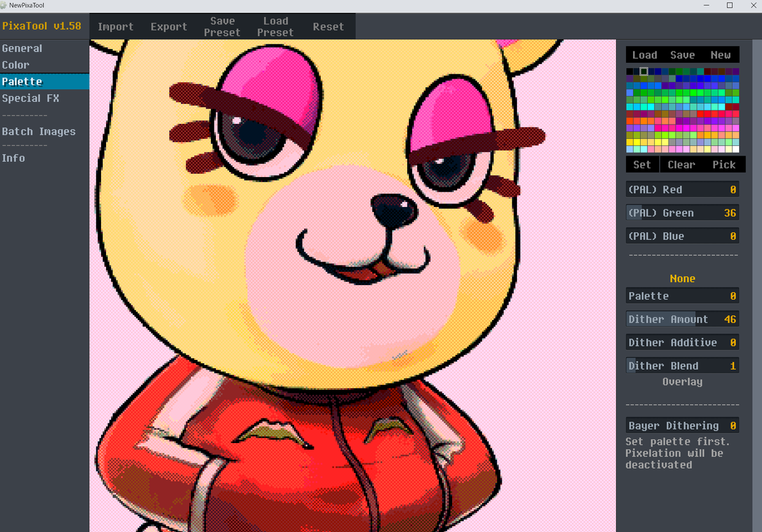Click the pixel-art bear preview image
The image size is (762, 532).
(x=352, y=286)
